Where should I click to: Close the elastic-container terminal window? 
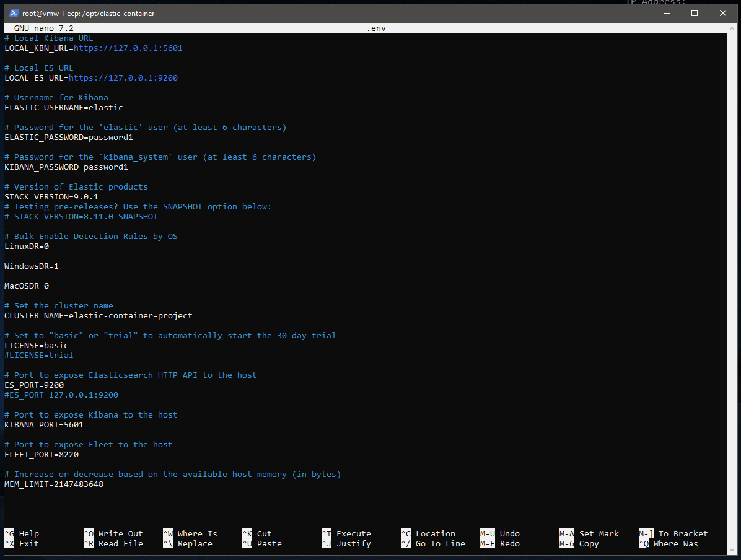pyautogui.click(x=723, y=13)
